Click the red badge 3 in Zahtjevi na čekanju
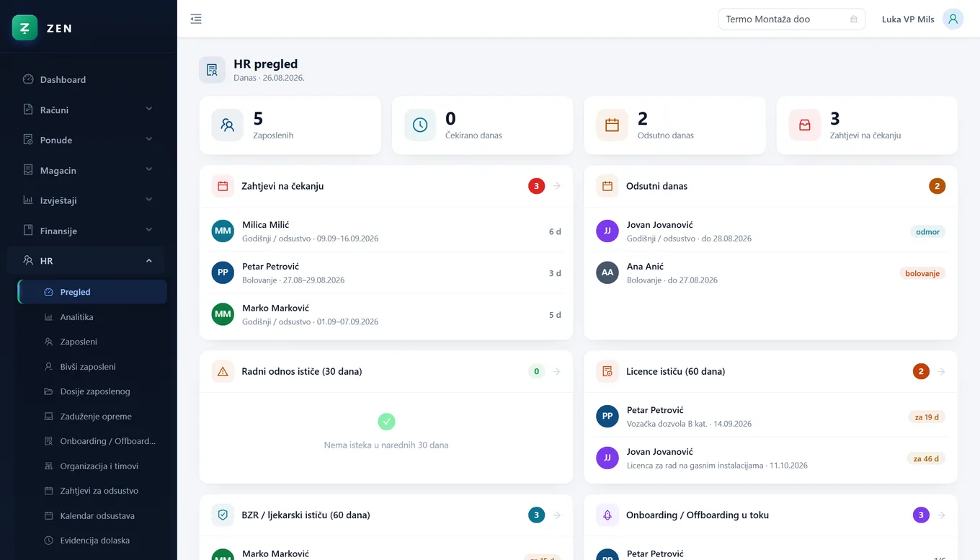This screenshot has width=980, height=560. pyautogui.click(x=536, y=186)
